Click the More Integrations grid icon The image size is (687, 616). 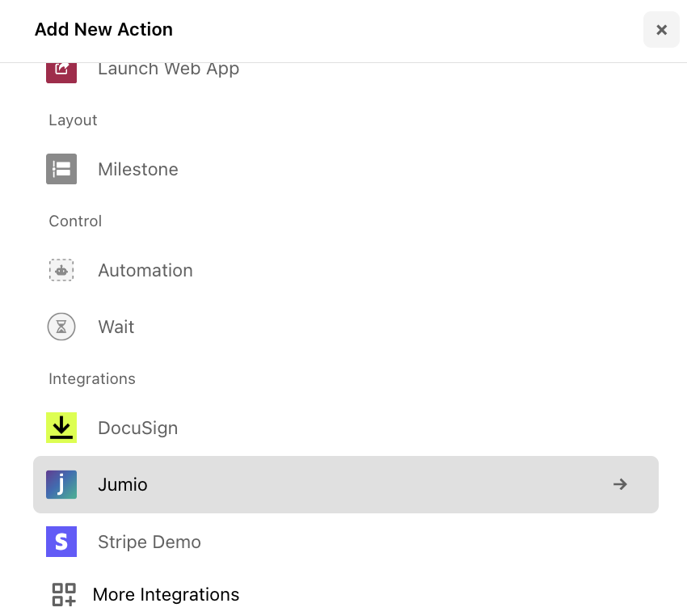coord(63,594)
